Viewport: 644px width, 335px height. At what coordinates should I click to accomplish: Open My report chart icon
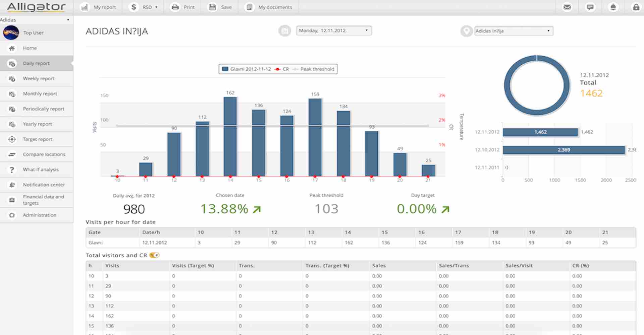(85, 7)
